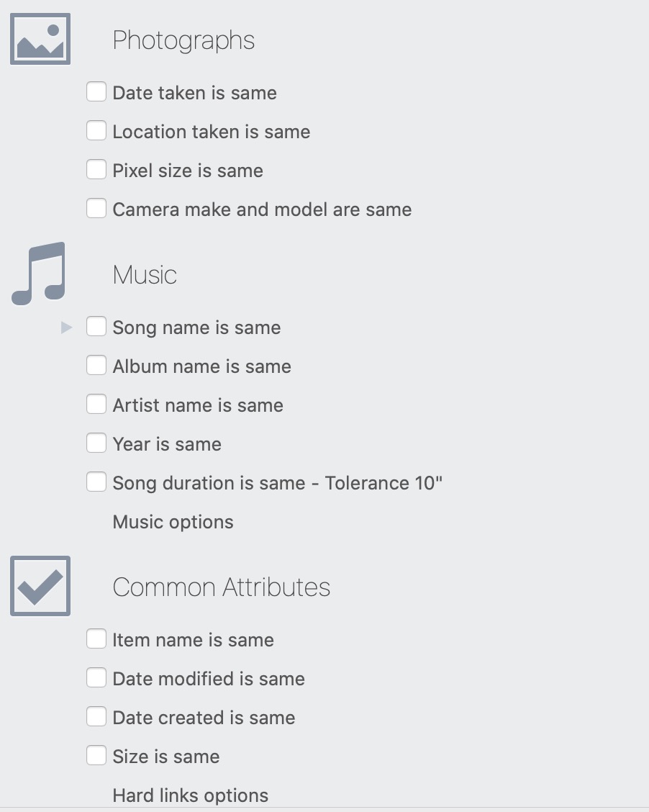This screenshot has height=812, width=649.
Task: Enable Date modified is same
Action: 96,677
